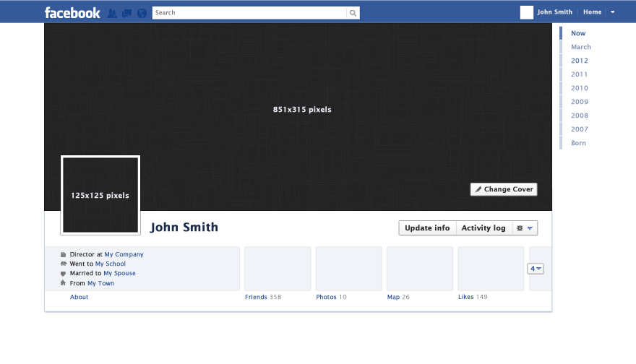Image resolution: width=636 pixels, height=364 pixels.
Task: Open John Smith profile link in header
Action: (x=554, y=12)
